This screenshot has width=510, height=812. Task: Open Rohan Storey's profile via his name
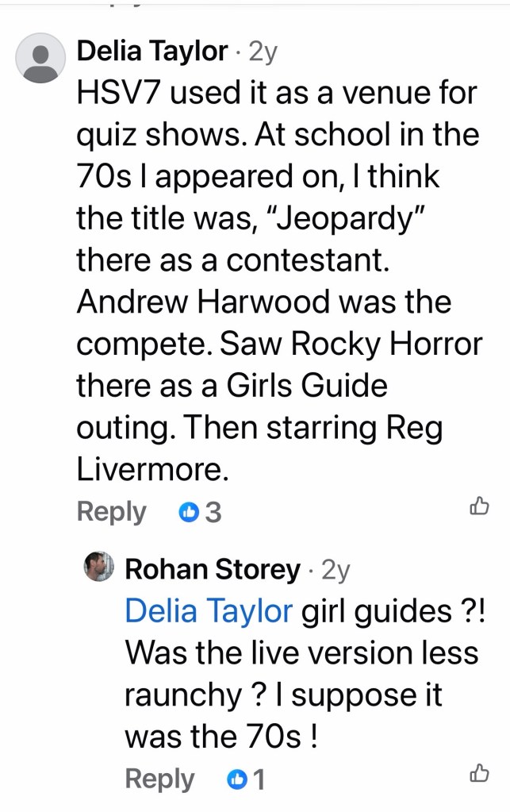tap(213, 569)
